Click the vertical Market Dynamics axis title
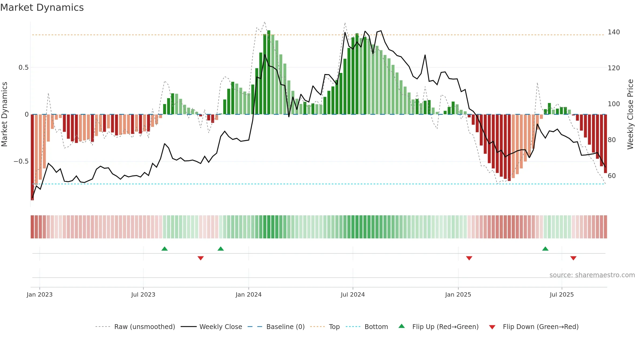Image resolution: width=644 pixels, height=362 pixels. pos(4,114)
